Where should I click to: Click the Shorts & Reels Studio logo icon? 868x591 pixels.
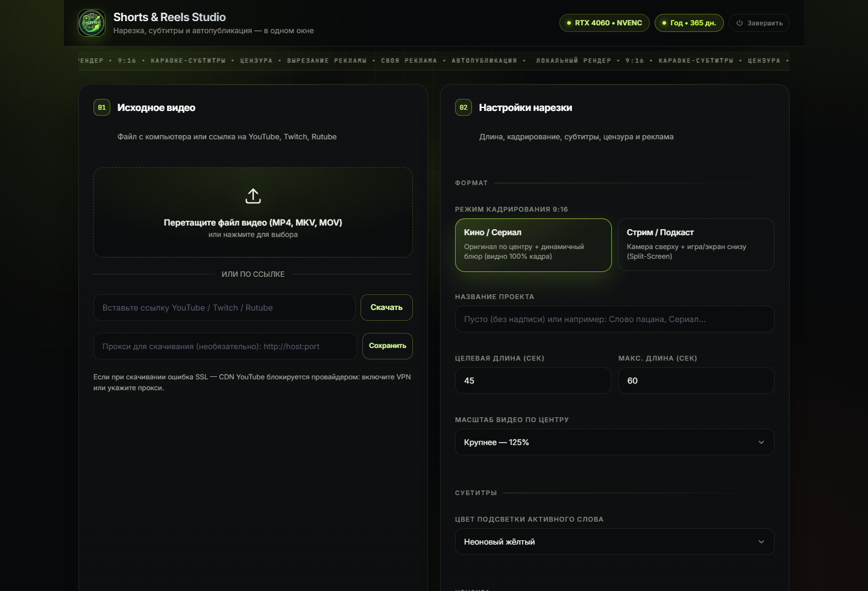tap(92, 23)
